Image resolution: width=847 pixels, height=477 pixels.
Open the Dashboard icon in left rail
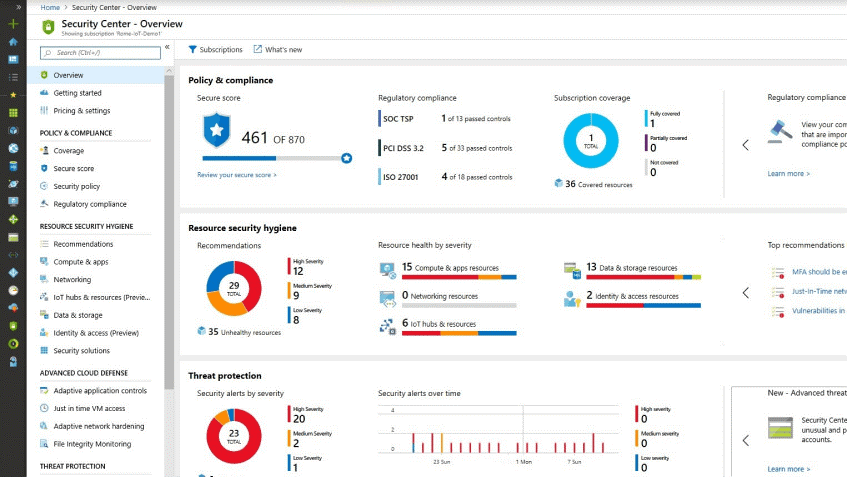[14, 59]
